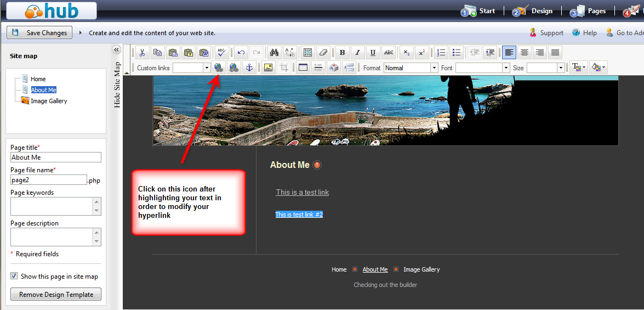This screenshot has width=644, height=310.
Task: Click the Find binoculars icon
Action: (x=275, y=53)
